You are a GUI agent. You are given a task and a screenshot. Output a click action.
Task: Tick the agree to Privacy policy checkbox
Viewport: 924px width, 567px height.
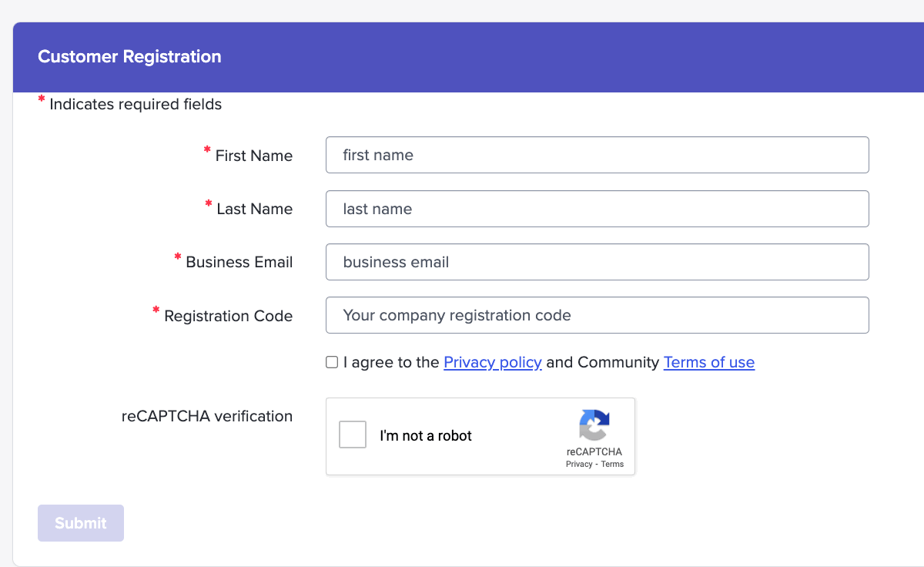(332, 362)
